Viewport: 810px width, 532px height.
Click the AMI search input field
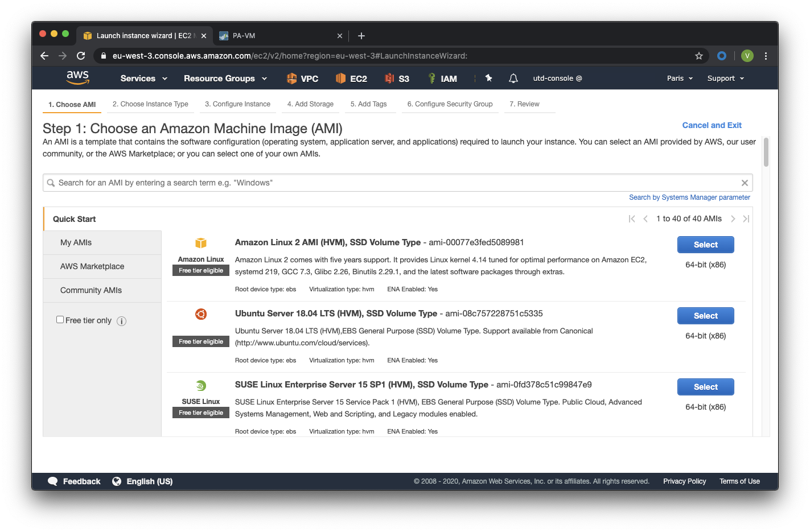[397, 183]
